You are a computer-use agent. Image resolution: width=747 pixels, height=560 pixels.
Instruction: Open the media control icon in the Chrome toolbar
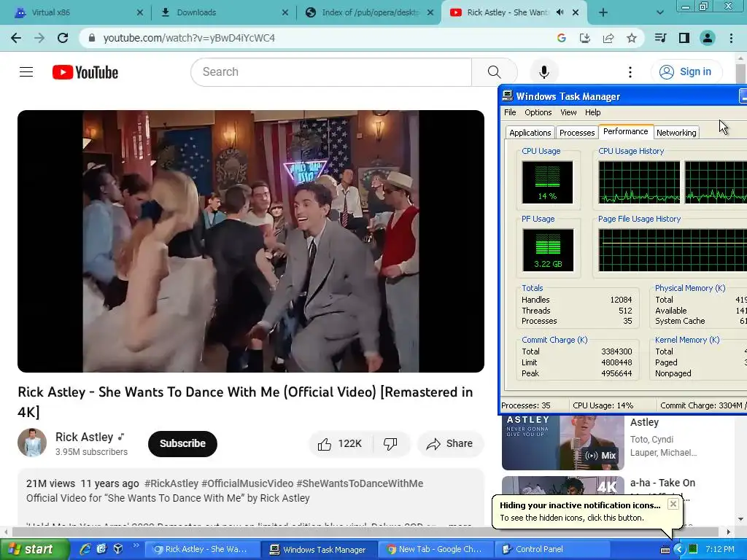click(660, 38)
